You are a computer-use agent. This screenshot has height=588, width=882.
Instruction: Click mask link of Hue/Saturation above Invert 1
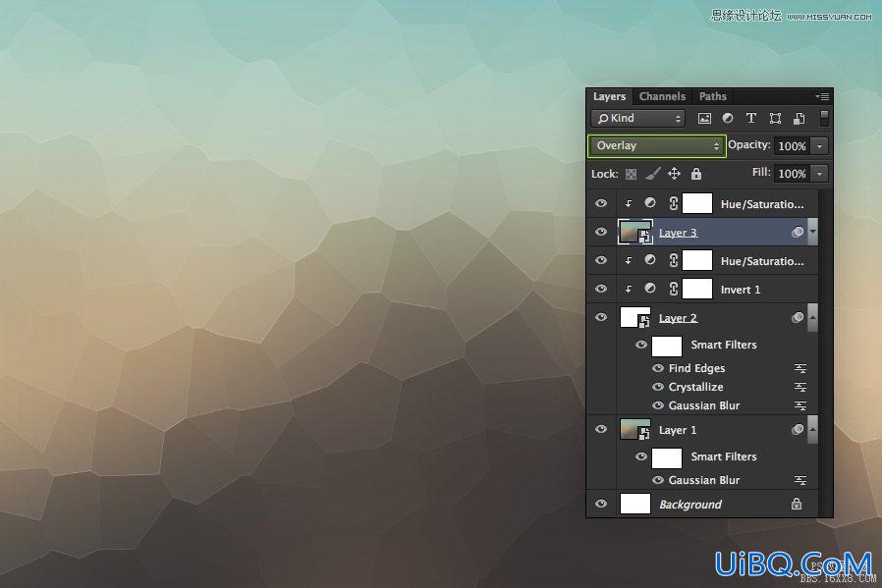click(674, 260)
